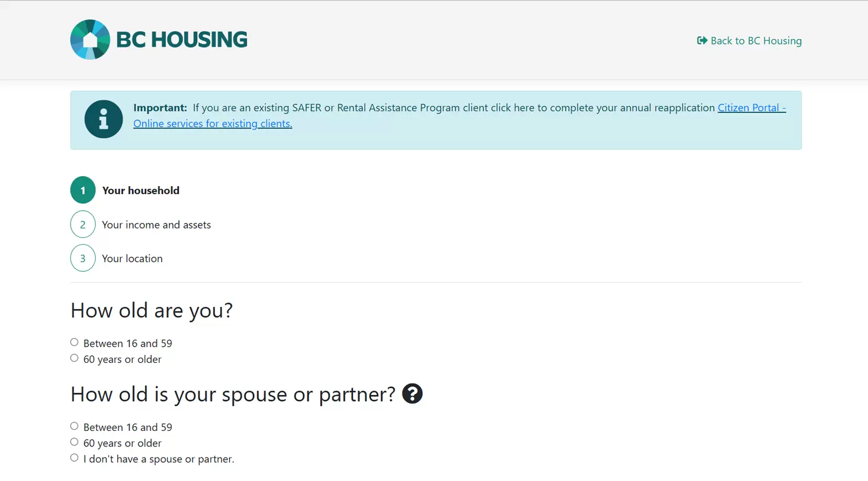This screenshot has width=868, height=481.
Task: Click the teal Important banner
Action: pyautogui.click(x=436, y=120)
